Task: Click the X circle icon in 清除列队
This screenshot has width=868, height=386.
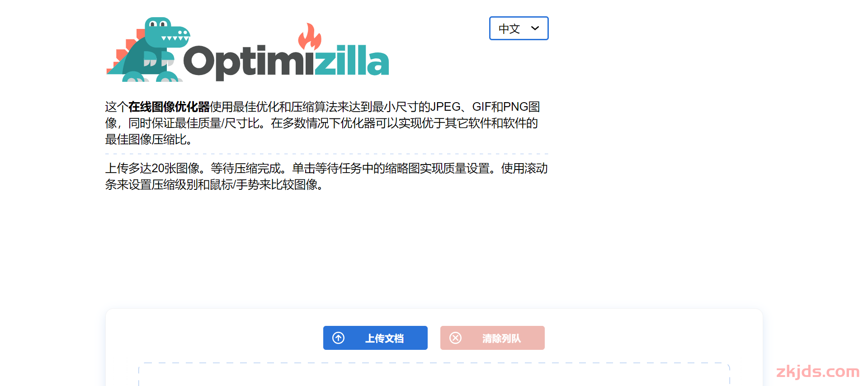Action: tap(456, 338)
